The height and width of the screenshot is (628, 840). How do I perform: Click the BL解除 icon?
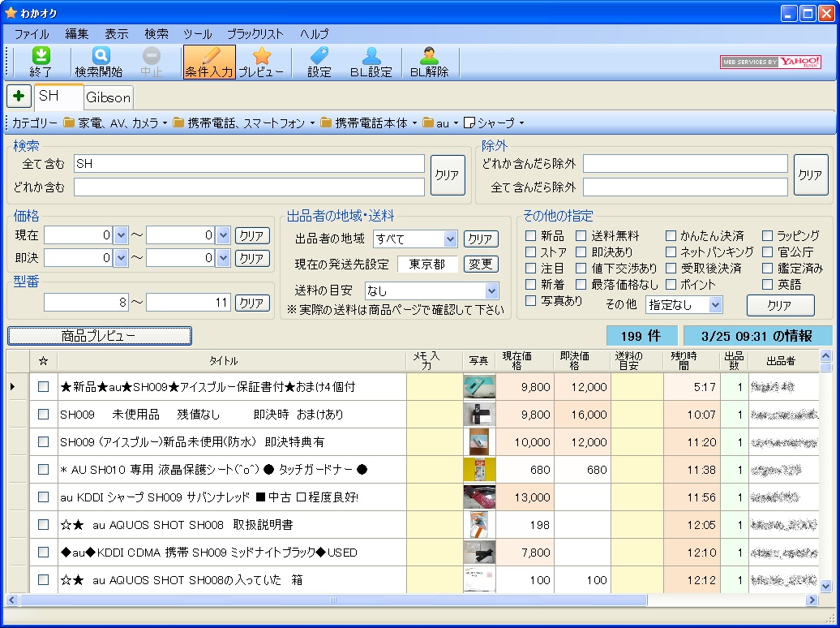[x=428, y=61]
